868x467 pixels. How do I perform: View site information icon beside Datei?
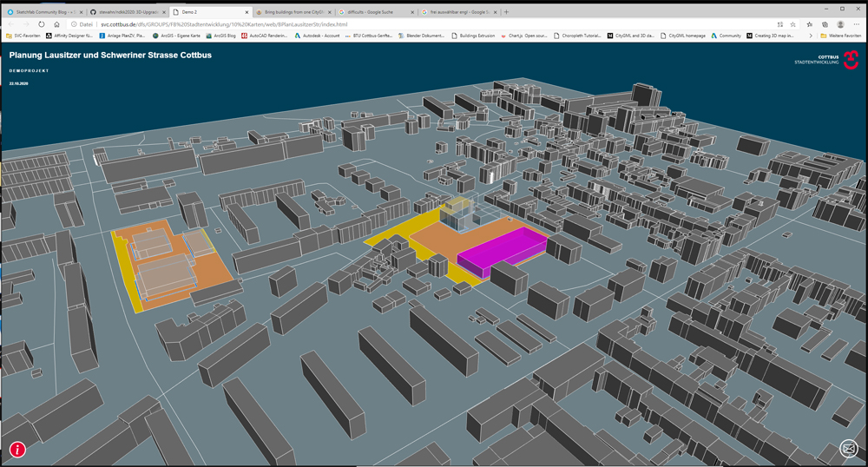click(73, 24)
